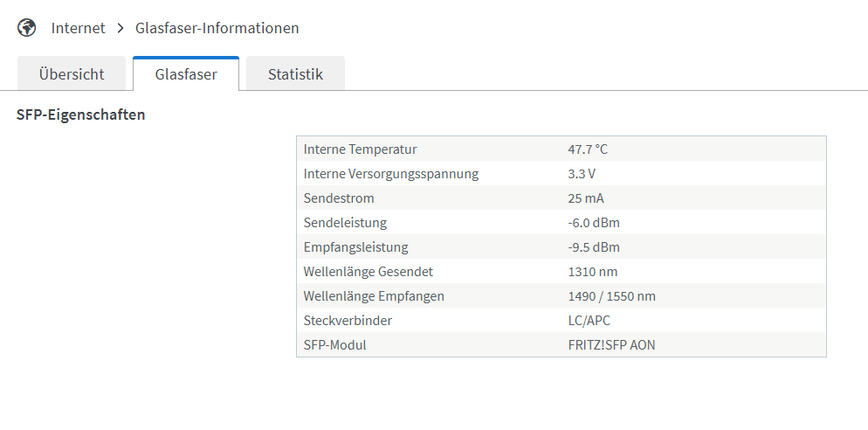Click the -9.5 dBm Empfangsleistung value

click(x=594, y=246)
